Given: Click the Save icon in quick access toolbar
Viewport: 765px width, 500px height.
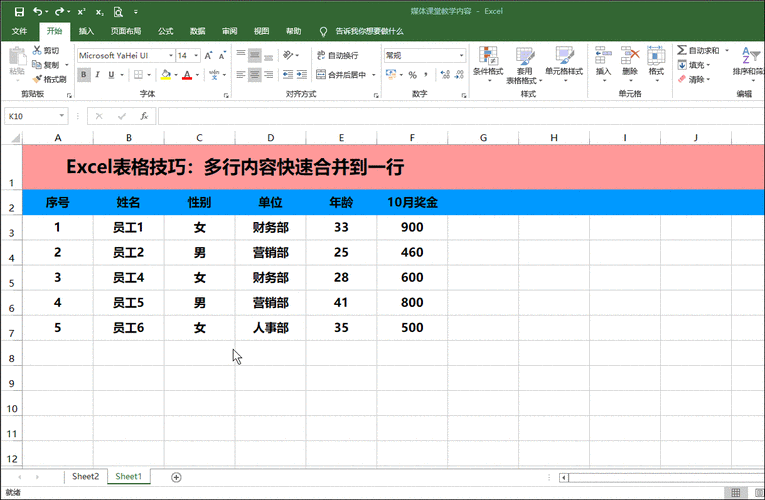Looking at the screenshot, I should click(x=19, y=12).
